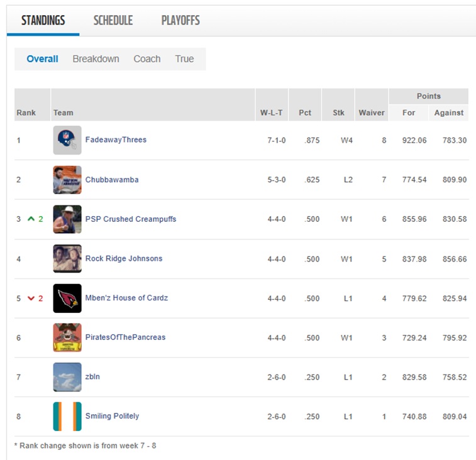The image size is (476, 460).
Task: Open Smiling Politely team link
Action: click(x=112, y=416)
